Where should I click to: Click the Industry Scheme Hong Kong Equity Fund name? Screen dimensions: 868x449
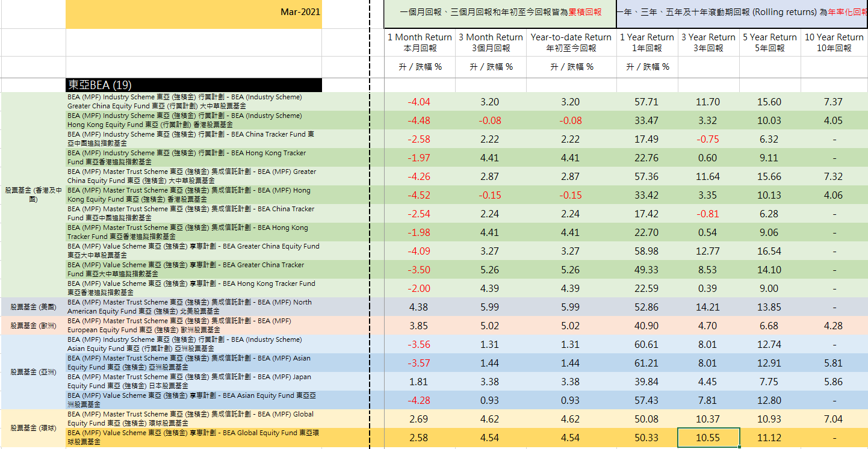[x=194, y=120]
